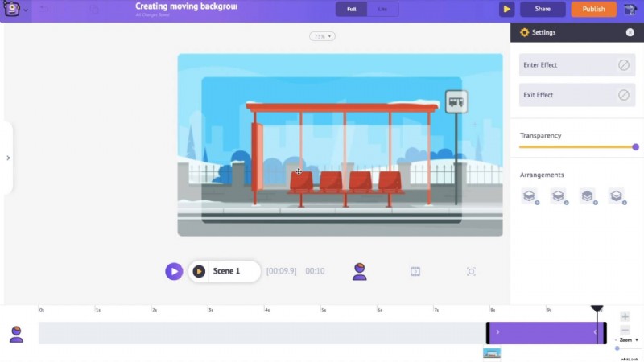
Task: Click the fourth Arrangements layer icon
Action: pos(617,196)
